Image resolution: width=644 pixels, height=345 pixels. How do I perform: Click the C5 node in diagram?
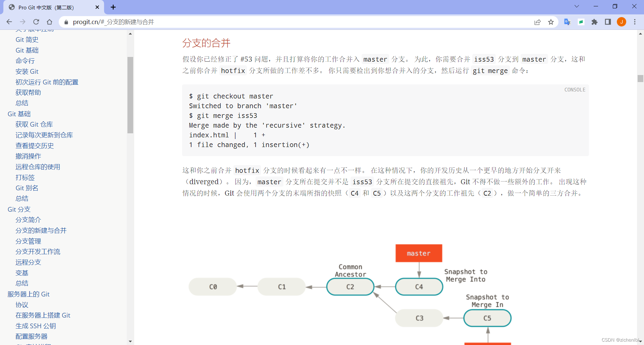pyautogui.click(x=487, y=318)
